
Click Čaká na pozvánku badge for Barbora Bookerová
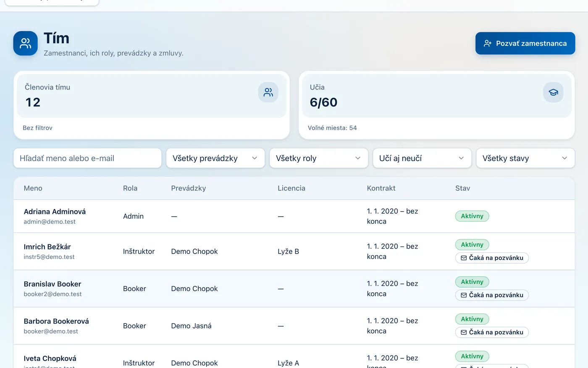(x=492, y=332)
